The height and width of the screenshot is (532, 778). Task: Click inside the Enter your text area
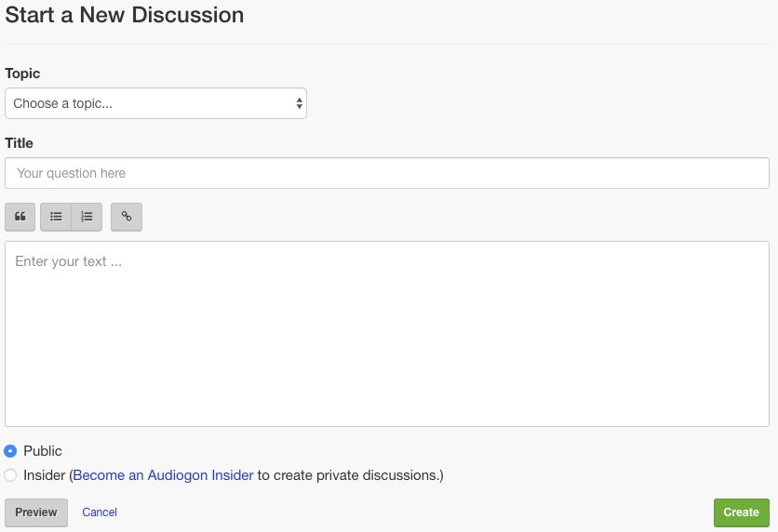(387, 334)
